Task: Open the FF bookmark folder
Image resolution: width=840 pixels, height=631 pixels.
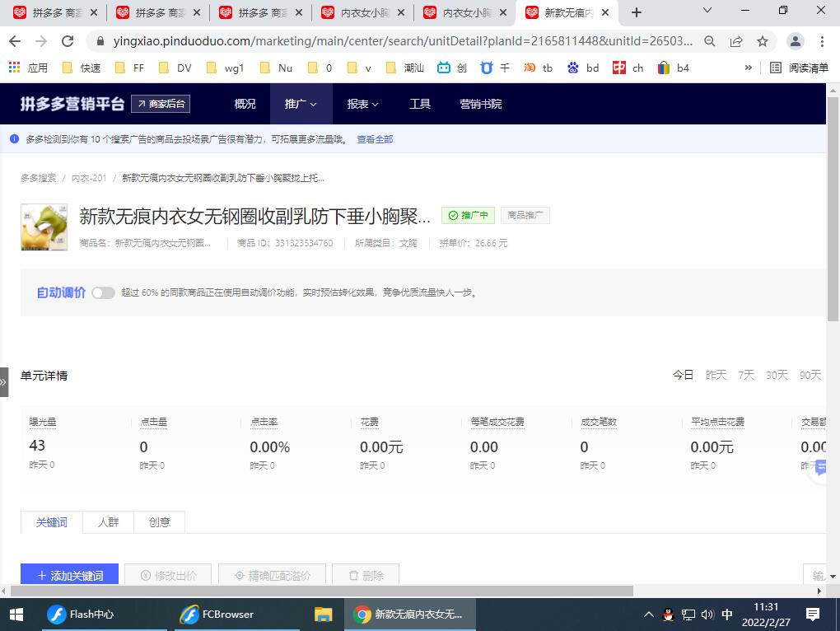Action: (129, 68)
